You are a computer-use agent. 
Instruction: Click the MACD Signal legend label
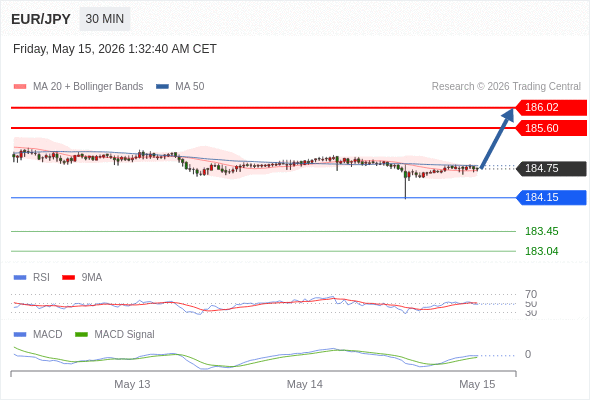[124, 335]
